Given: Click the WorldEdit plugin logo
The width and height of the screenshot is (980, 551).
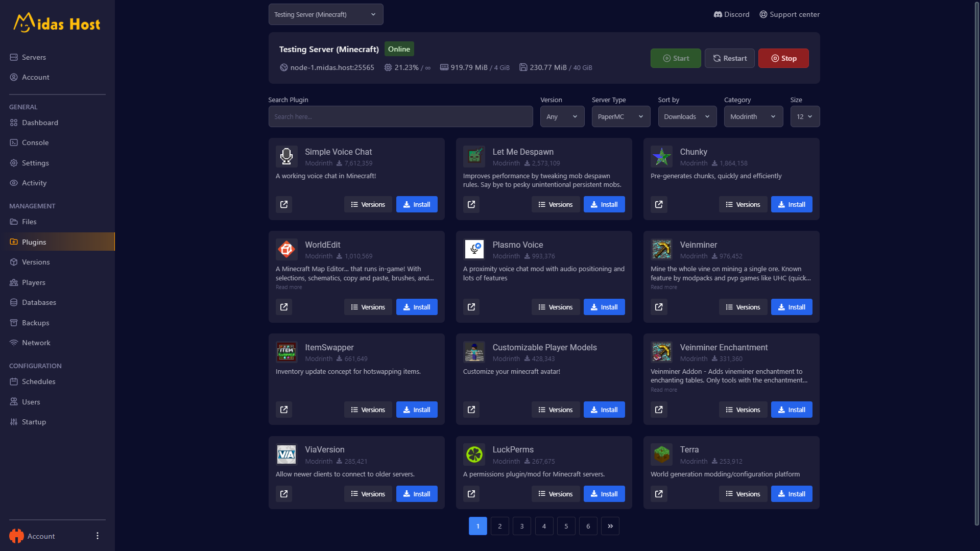Looking at the screenshot, I should (x=286, y=249).
